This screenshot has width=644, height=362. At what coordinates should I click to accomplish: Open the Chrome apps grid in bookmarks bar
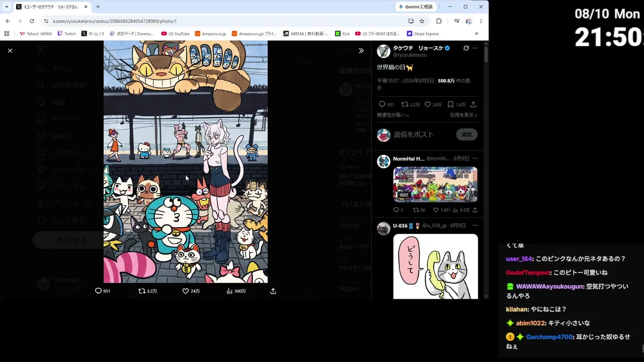coord(7,34)
